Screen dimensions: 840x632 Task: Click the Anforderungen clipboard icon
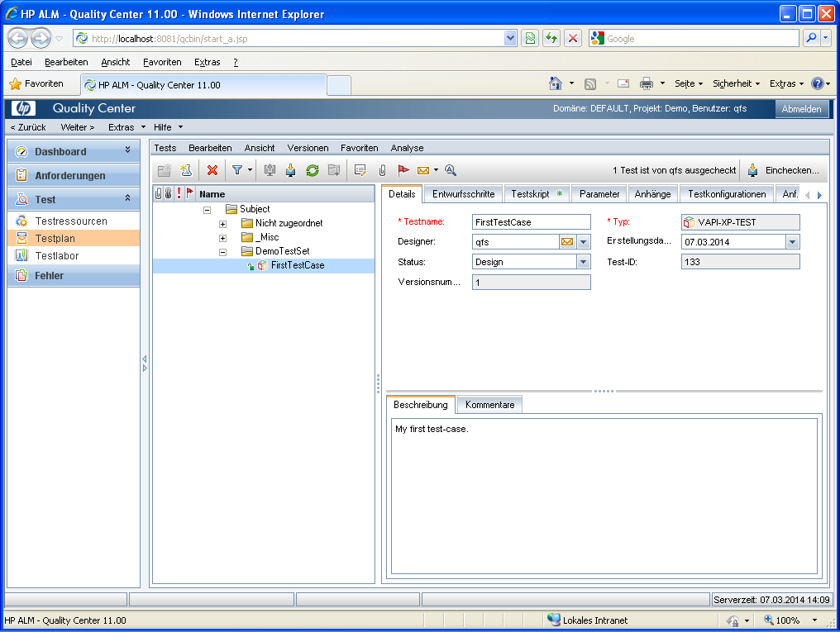click(x=21, y=175)
